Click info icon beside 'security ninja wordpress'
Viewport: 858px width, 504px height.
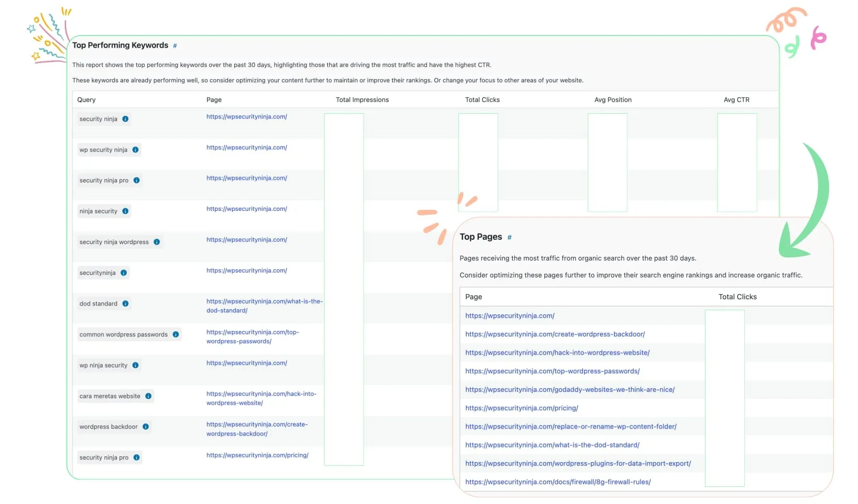click(157, 242)
